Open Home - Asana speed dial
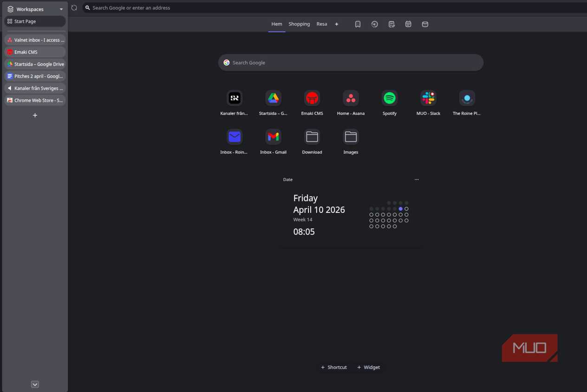Image resolution: width=587 pixels, height=392 pixels. pos(351,98)
